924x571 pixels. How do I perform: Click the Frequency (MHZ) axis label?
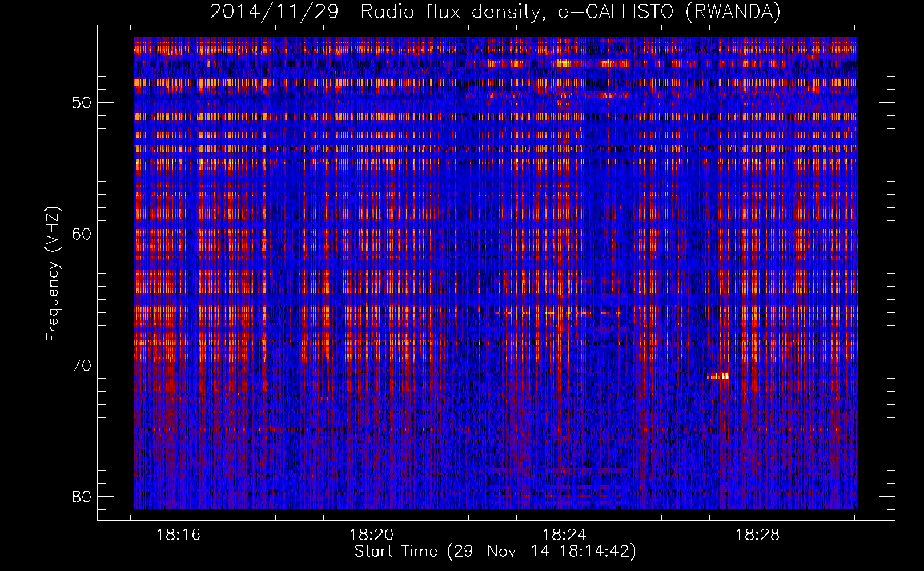[x=52, y=274]
